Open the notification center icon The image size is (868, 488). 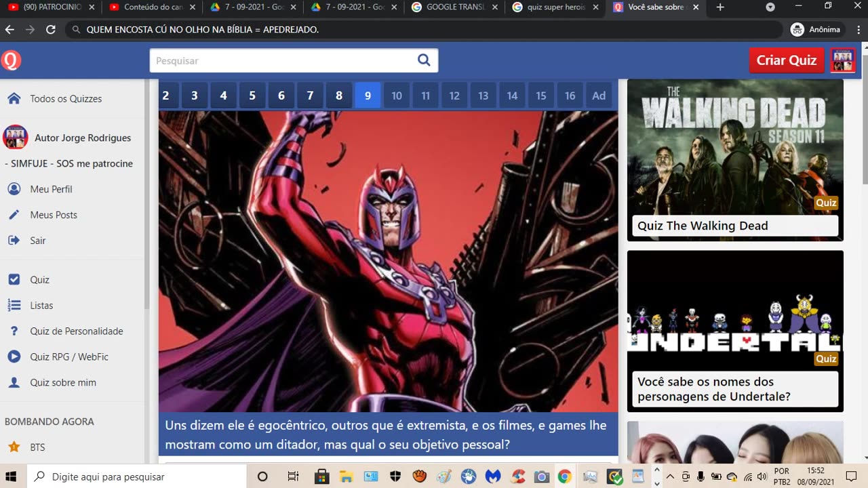(852, 476)
